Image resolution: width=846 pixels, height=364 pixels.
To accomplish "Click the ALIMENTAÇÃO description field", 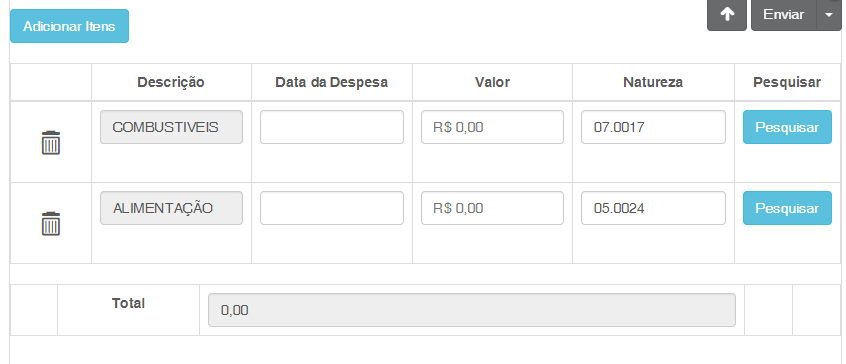I will pyautogui.click(x=172, y=208).
